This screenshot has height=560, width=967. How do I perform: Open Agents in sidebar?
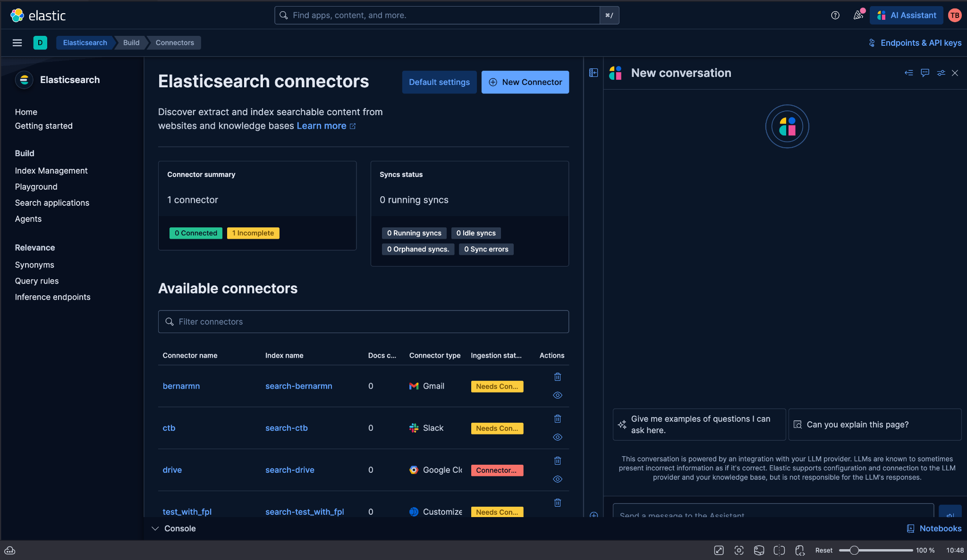[x=28, y=219]
